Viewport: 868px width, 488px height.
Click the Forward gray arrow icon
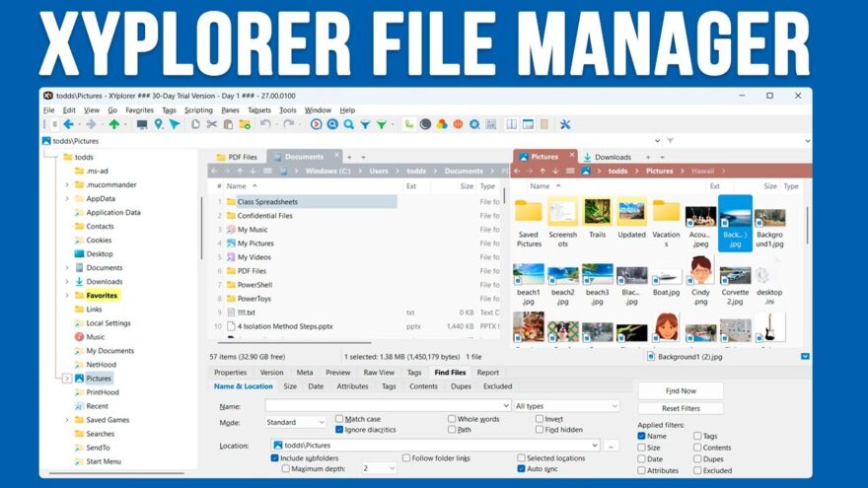[91, 124]
